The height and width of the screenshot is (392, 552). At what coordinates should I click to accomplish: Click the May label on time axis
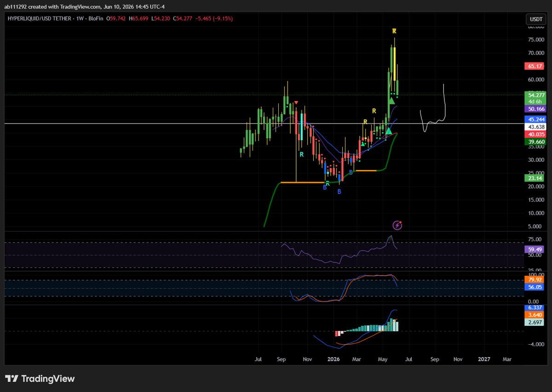pyautogui.click(x=383, y=358)
